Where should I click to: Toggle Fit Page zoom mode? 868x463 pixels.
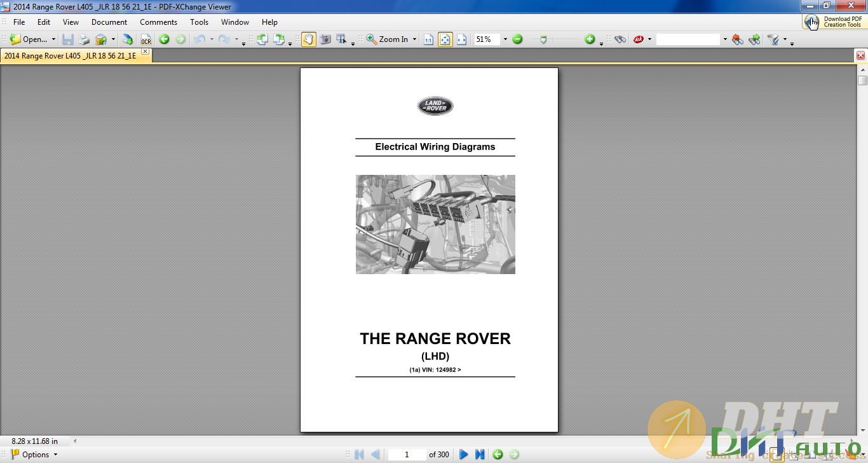point(445,39)
